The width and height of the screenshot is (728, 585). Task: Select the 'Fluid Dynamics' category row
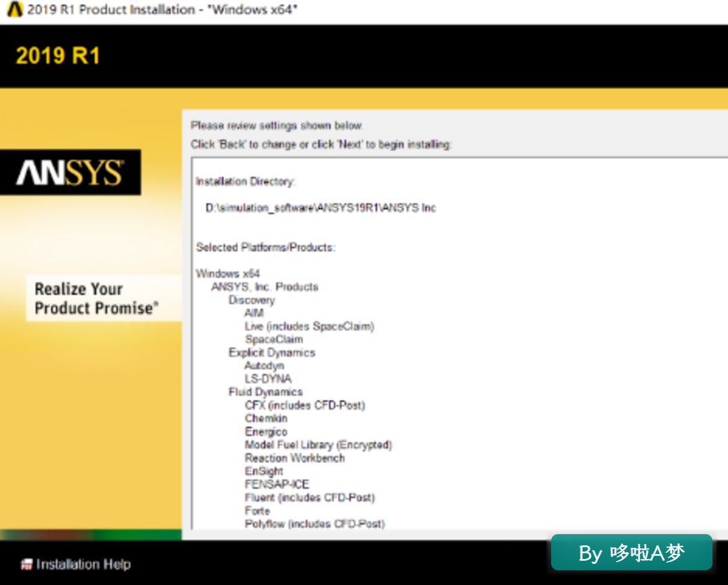click(265, 392)
